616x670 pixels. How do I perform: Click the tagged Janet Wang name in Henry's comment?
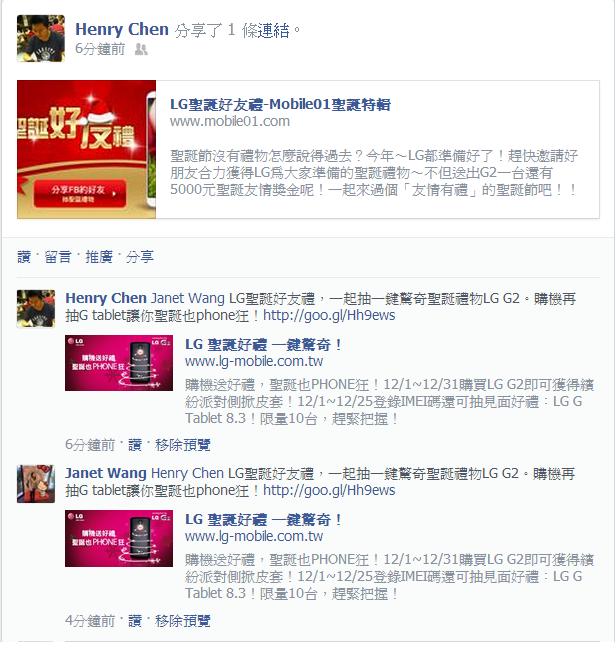coord(188,298)
